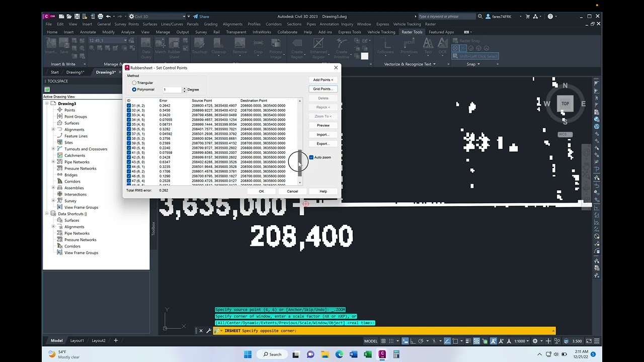Expand the Alignments node under Drawing3

53,130
